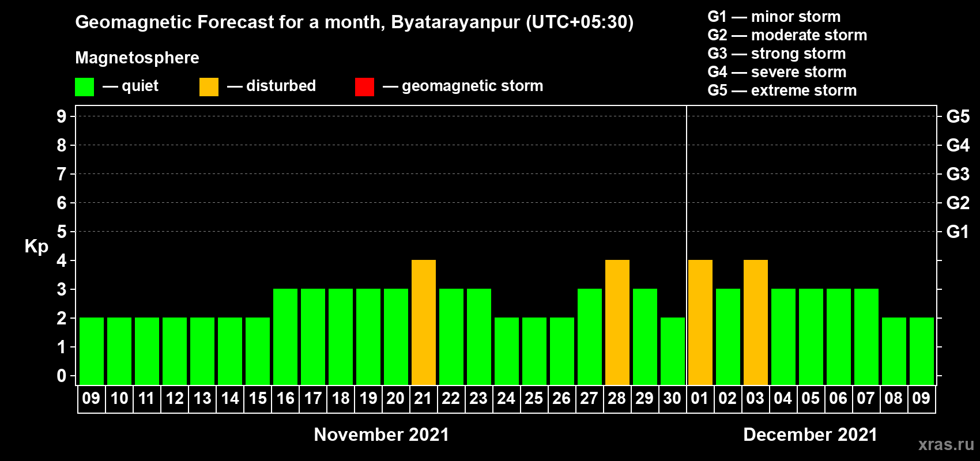This screenshot has height=461, width=980.
Task: Click the 'G5 — extreme storm' legend line
Action: point(782,90)
